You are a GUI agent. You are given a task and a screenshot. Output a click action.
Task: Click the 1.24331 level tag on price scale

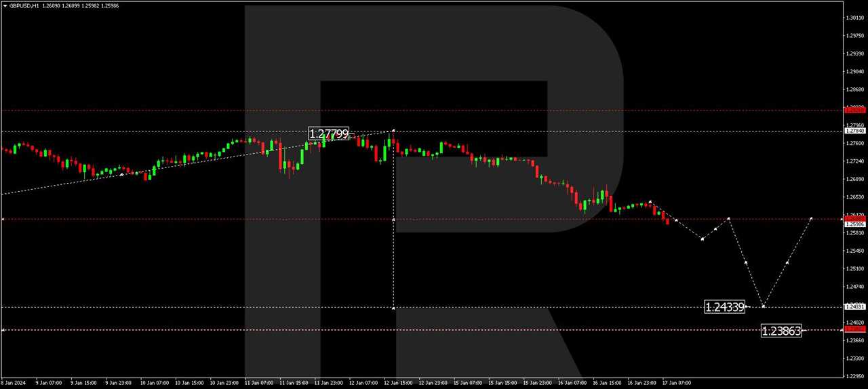[x=855, y=307]
